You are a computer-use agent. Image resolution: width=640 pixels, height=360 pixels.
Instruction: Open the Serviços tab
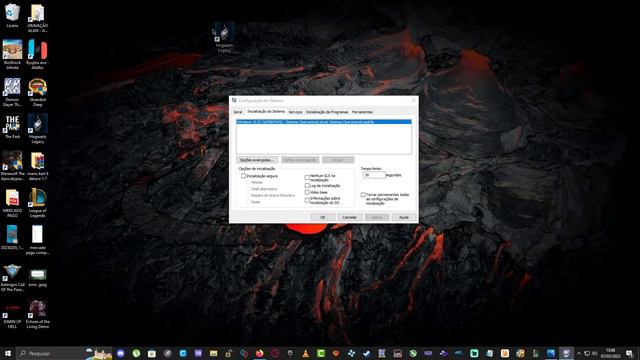tap(296, 112)
